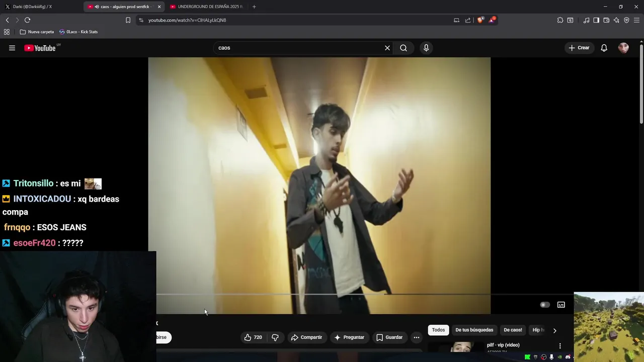The height and width of the screenshot is (362, 644).
Task: Select the 'De caos!' filter chip
Action: click(513, 330)
